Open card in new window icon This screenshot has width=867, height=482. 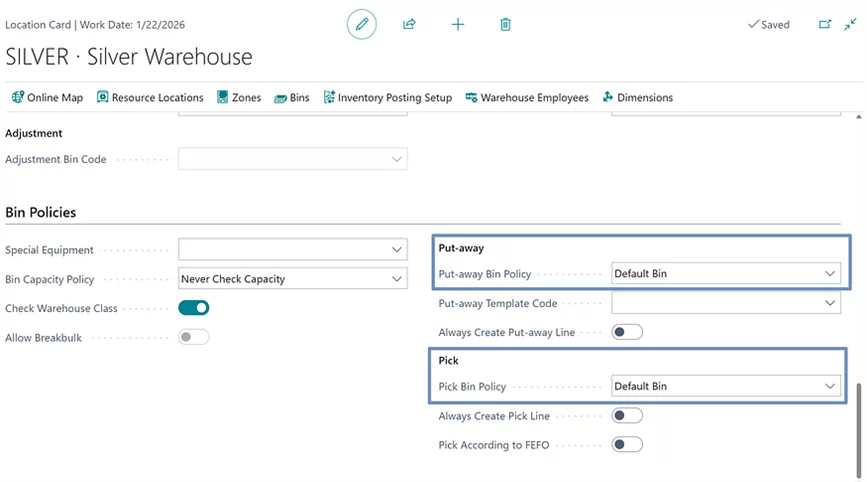pyautogui.click(x=825, y=24)
